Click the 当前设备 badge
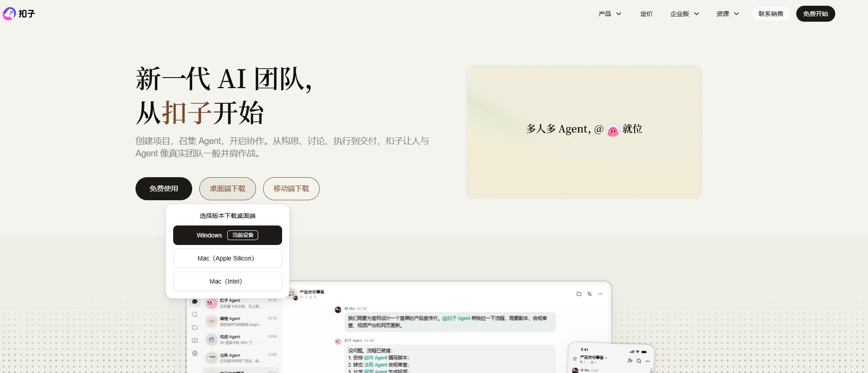The height and width of the screenshot is (373, 868). pyautogui.click(x=243, y=235)
